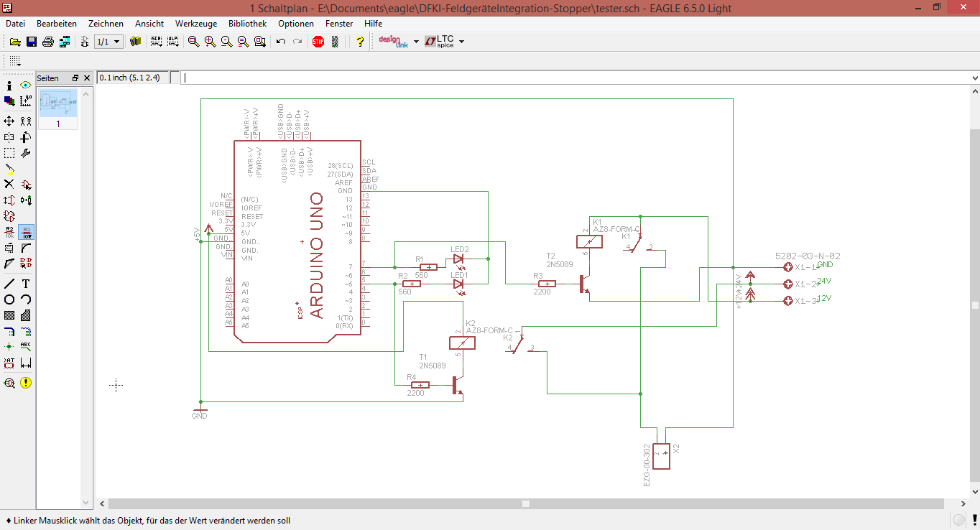Open the Bearbeiten menu
The width and height of the screenshot is (980, 530).
click(57, 23)
